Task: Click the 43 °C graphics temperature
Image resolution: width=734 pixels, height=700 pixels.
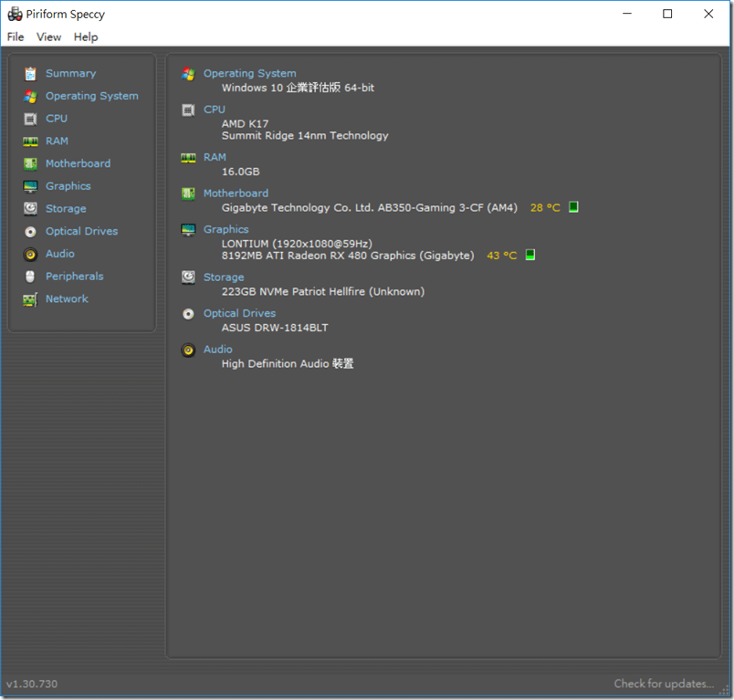Action: [502, 256]
